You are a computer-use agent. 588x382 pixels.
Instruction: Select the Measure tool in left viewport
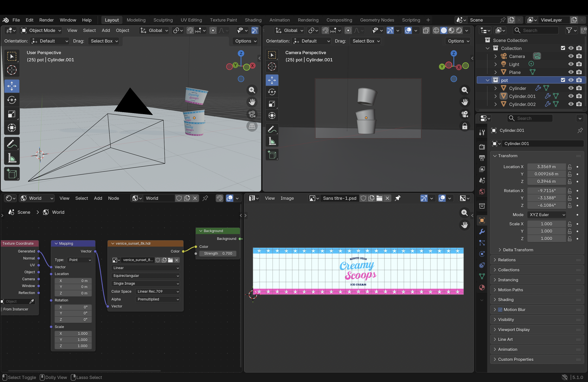pyautogui.click(x=12, y=158)
